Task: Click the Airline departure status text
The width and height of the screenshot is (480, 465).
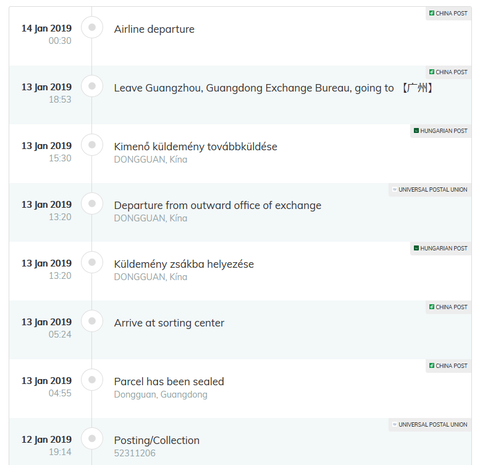Action: pyautogui.click(x=154, y=29)
